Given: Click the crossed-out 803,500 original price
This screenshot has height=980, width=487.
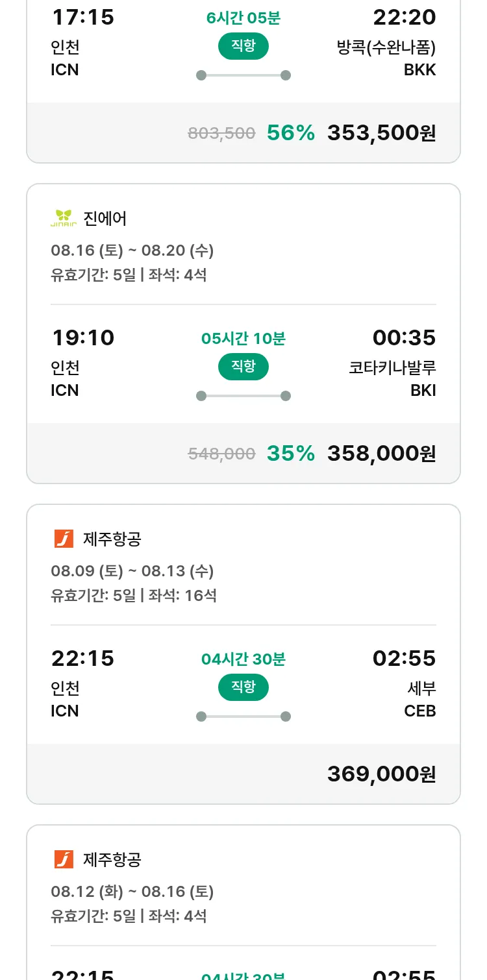Looking at the screenshot, I should (221, 133).
